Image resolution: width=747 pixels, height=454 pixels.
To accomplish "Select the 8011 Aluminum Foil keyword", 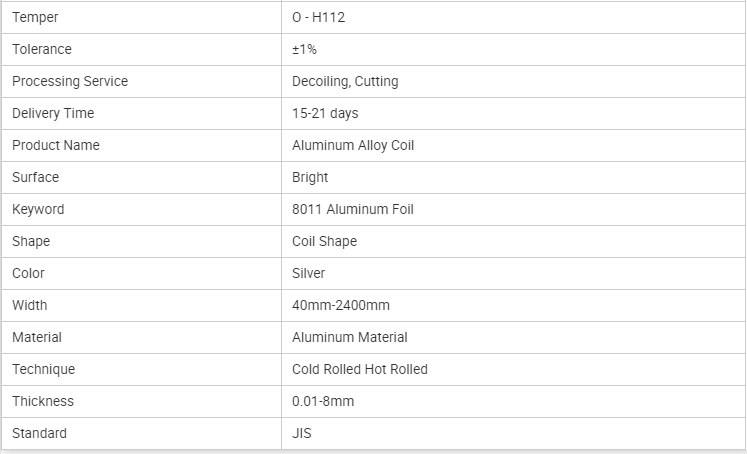I will pos(352,209).
